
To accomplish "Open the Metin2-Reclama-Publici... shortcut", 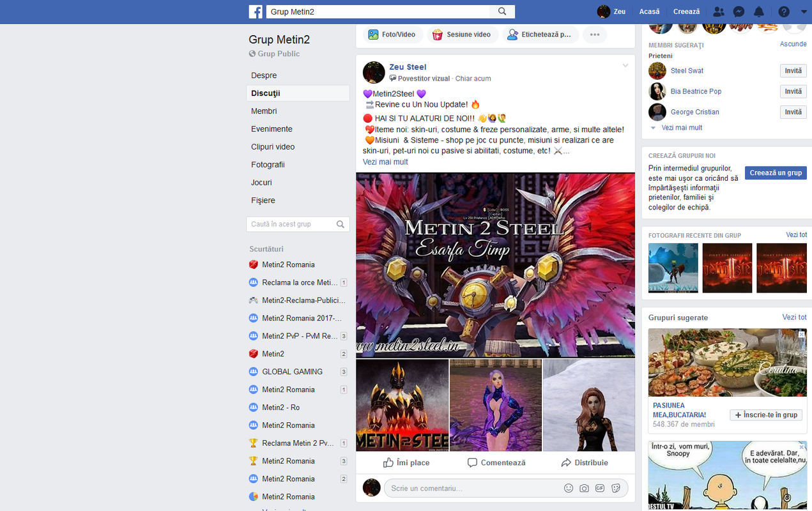I will click(303, 300).
